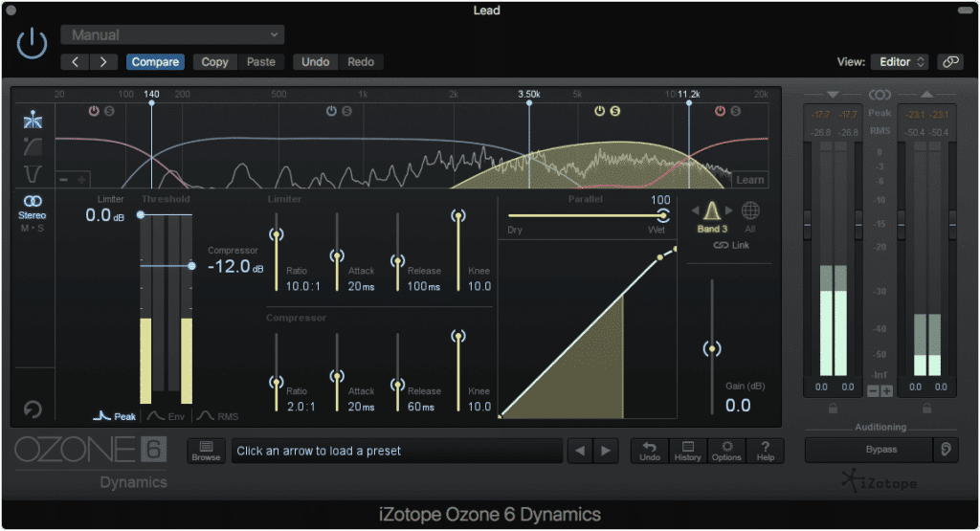Open the View Editor dropdown
This screenshot has height=531, width=980.
point(901,62)
